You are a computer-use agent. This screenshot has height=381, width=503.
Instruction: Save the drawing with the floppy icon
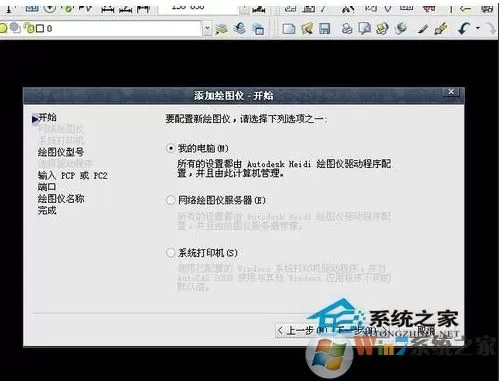[x=324, y=29]
